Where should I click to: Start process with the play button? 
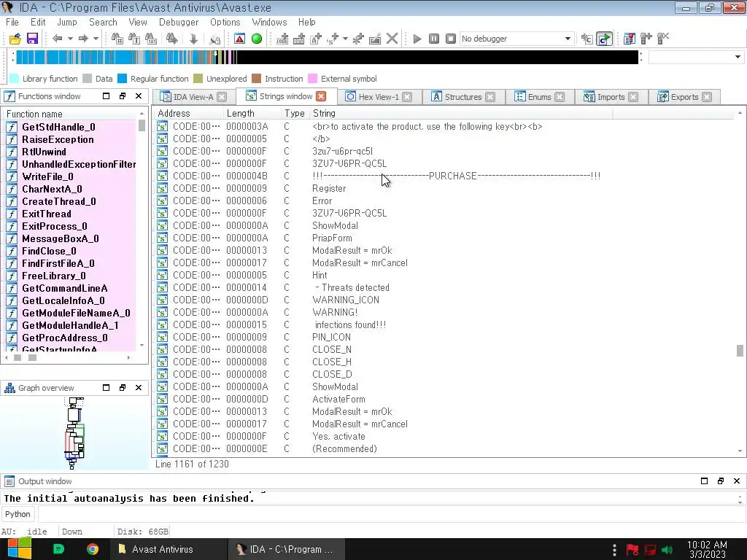tap(417, 39)
